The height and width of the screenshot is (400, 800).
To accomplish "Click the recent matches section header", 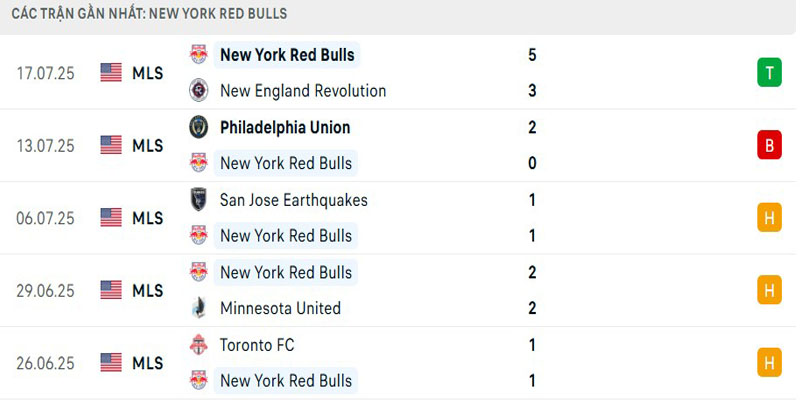I will [149, 14].
